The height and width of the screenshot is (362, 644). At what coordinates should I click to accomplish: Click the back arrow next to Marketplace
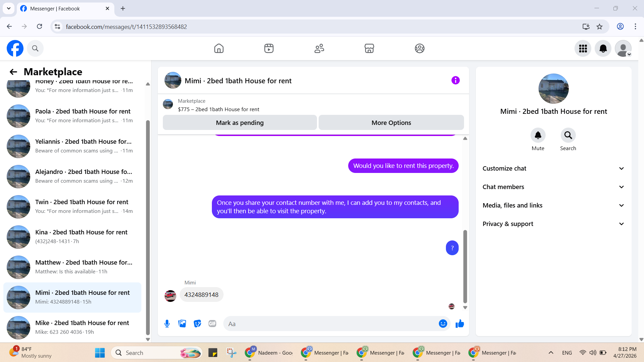(13, 72)
